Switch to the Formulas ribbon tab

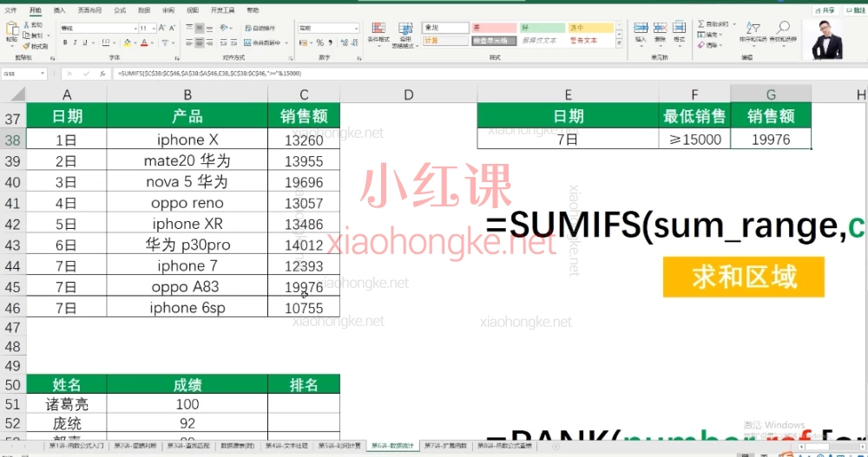point(120,10)
